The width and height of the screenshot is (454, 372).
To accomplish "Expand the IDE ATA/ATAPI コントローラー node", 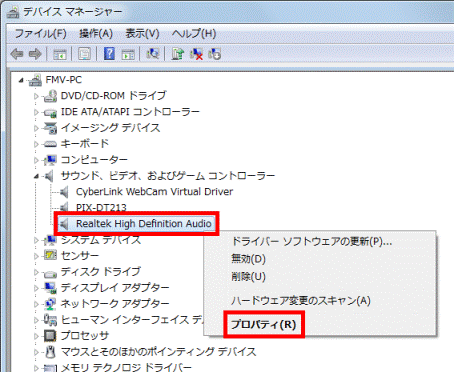I will click(x=36, y=112).
